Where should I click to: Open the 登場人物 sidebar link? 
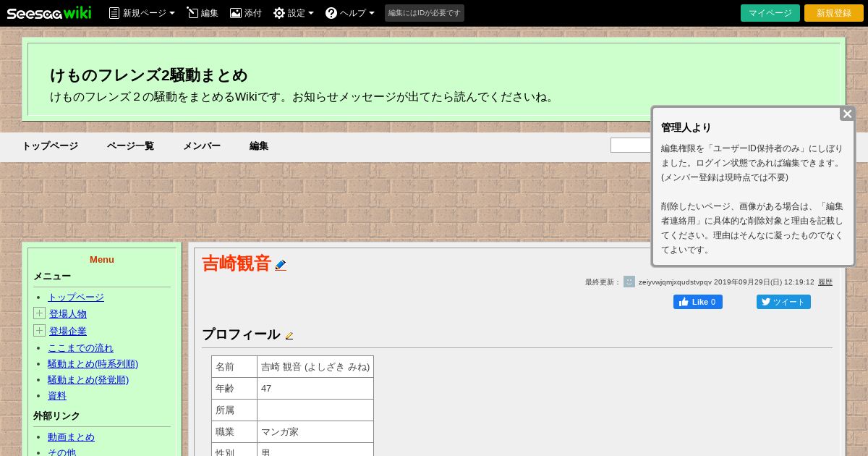point(68,313)
